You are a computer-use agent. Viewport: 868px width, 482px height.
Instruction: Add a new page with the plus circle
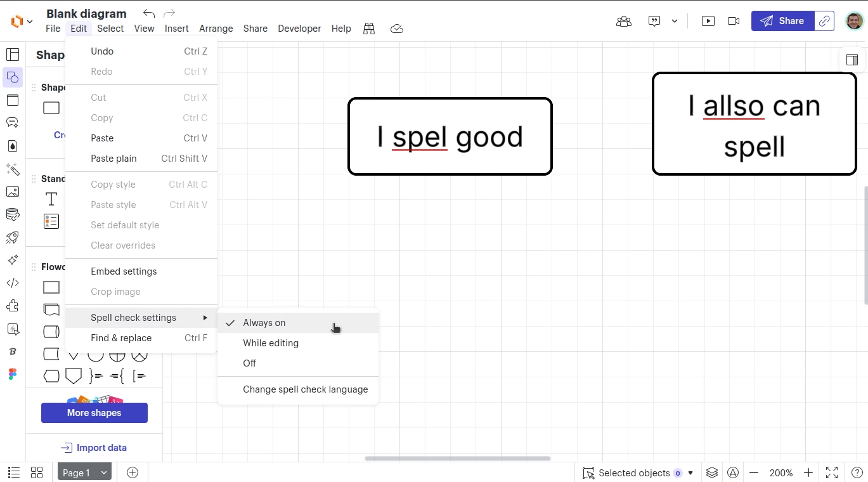click(133, 472)
